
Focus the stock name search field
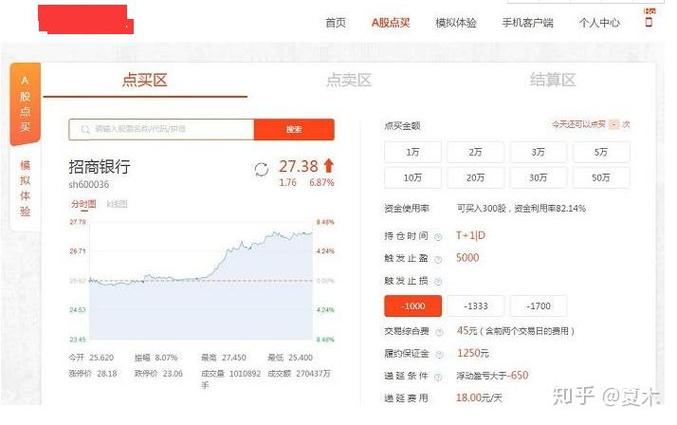point(161,129)
